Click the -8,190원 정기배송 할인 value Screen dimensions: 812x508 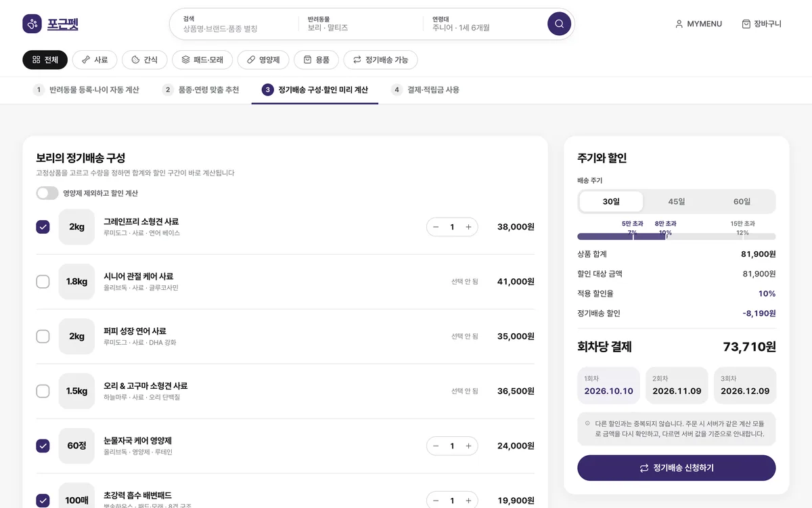pyautogui.click(x=759, y=314)
